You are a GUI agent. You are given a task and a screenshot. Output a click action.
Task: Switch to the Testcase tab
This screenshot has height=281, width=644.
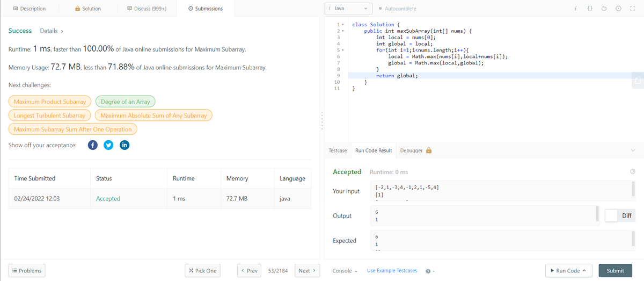[338, 150]
